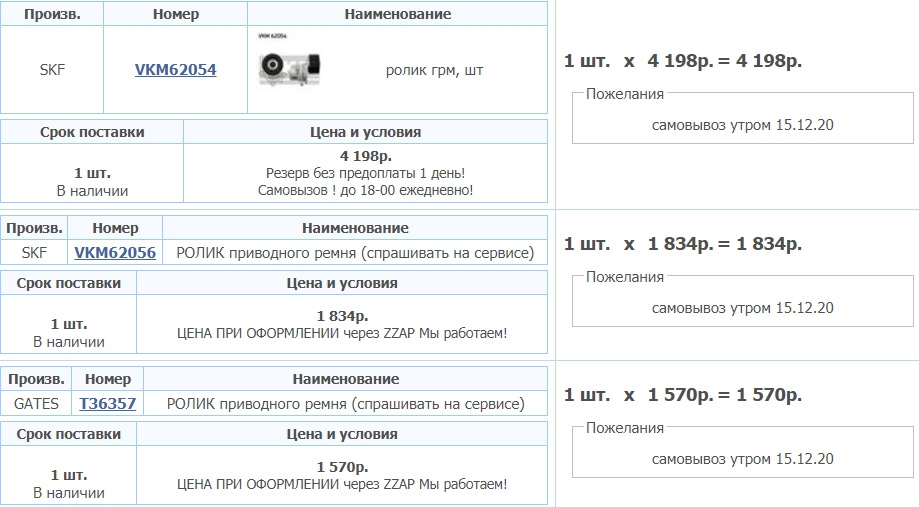This screenshot has width=919, height=507.
Task: Open the VKM62054 part number link
Action: click(175, 70)
